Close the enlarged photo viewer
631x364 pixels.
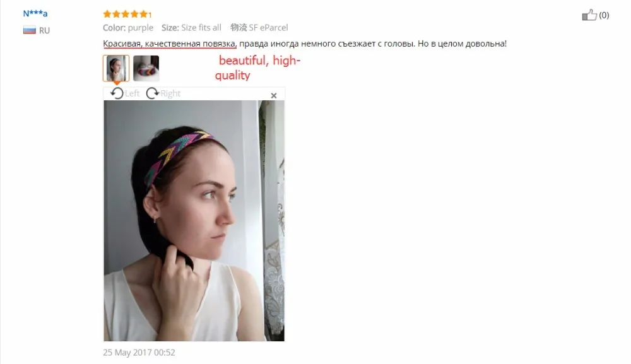[x=274, y=95]
